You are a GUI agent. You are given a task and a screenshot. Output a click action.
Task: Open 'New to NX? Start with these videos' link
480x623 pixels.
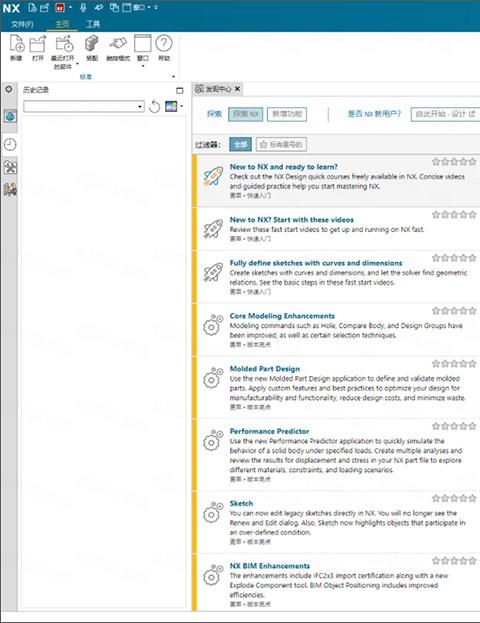pyautogui.click(x=292, y=220)
